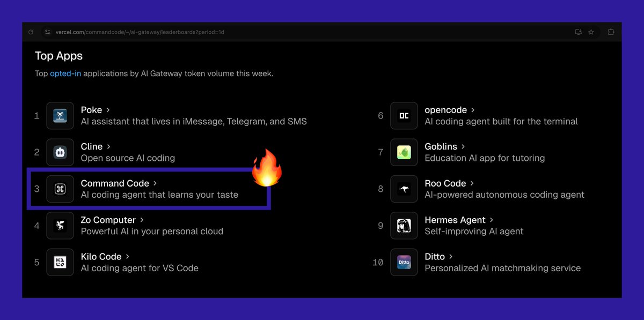The width and height of the screenshot is (644, 320).
Task: Click the rank number 6 beside opencode
Action: (380, 116)
